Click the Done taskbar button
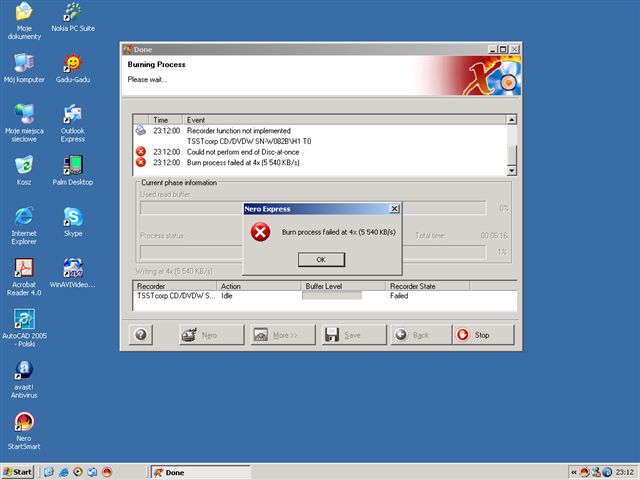Viewport: 640px width, 480px height. [x=200, y=472]
